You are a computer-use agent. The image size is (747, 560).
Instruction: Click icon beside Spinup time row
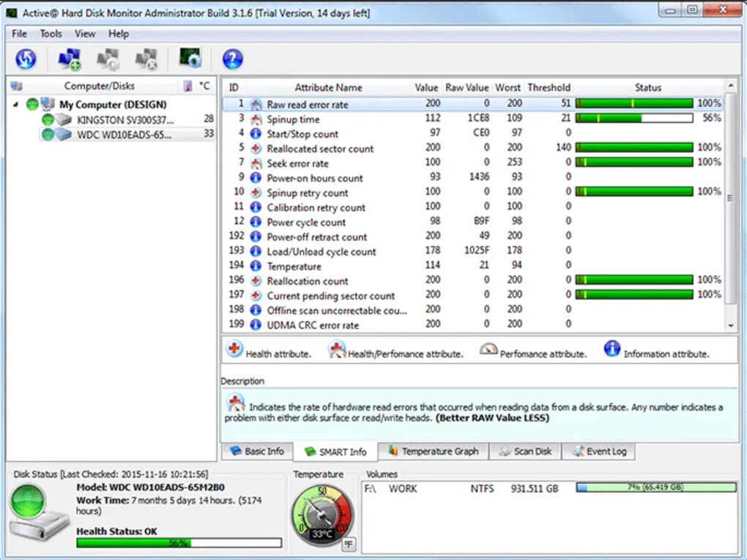coord(256,119)
